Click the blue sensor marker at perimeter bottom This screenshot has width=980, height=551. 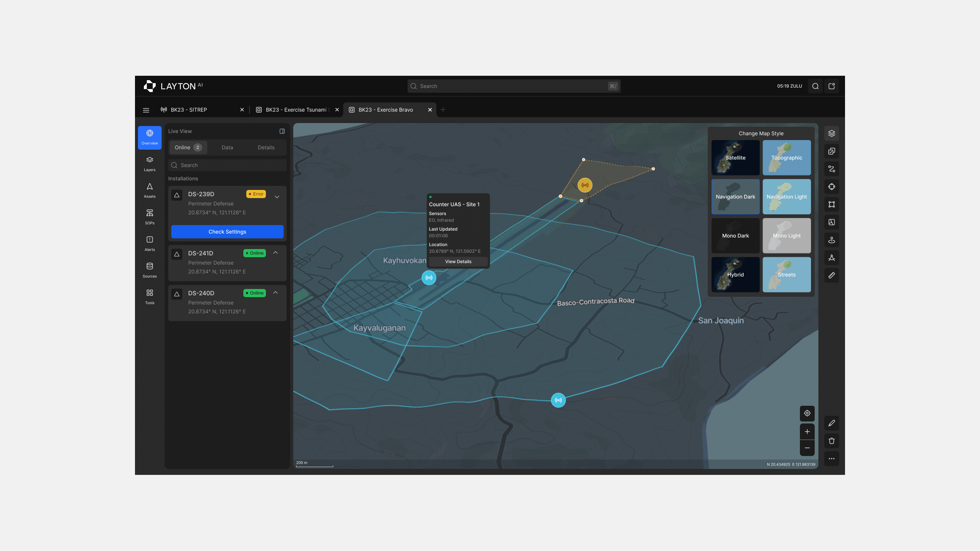pyautogui.click(x=558, y=400)
